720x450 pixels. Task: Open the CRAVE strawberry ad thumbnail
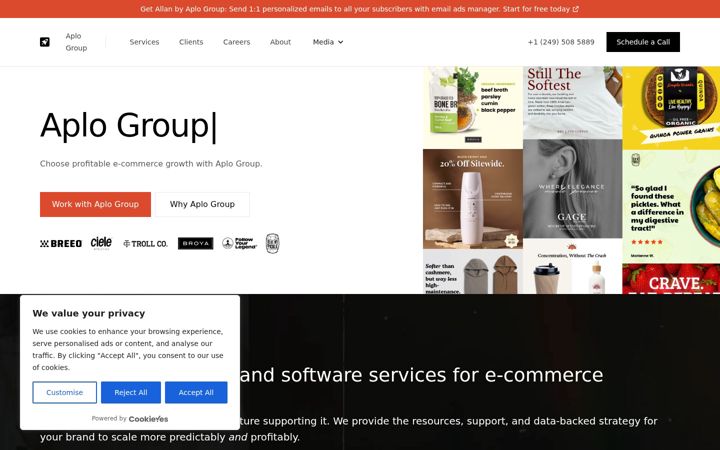click(x=671, y=279)
